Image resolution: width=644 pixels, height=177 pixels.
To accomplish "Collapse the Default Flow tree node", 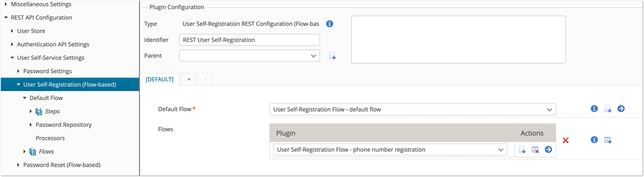I will (x=25, y=98).
